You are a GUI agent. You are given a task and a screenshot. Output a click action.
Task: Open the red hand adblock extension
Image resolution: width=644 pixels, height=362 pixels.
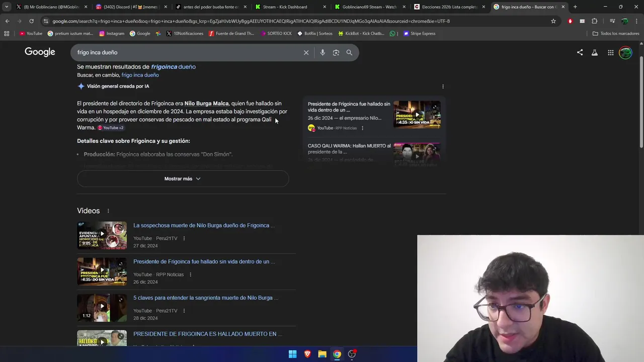click(x=570, y=21)
